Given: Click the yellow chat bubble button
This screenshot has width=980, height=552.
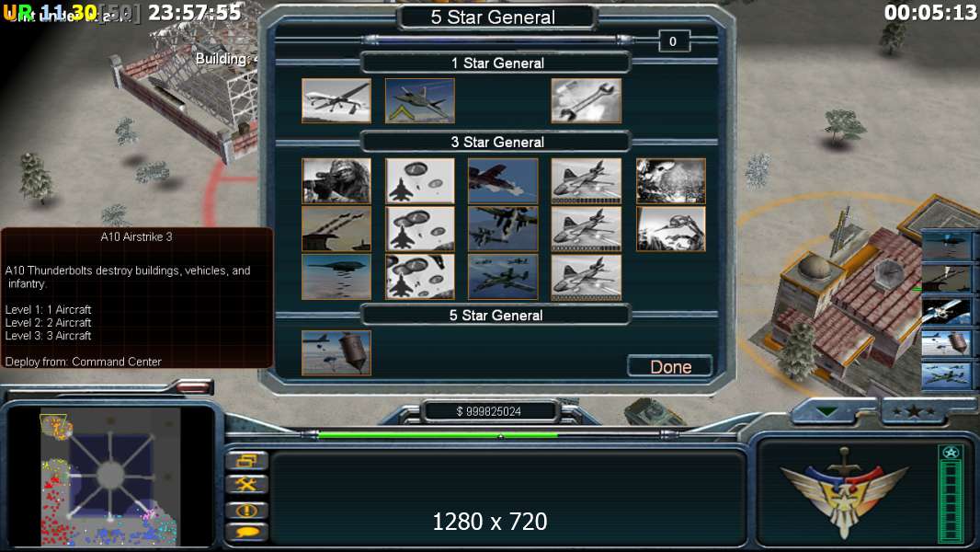Looking at the screenshot, I should [247, 533].
